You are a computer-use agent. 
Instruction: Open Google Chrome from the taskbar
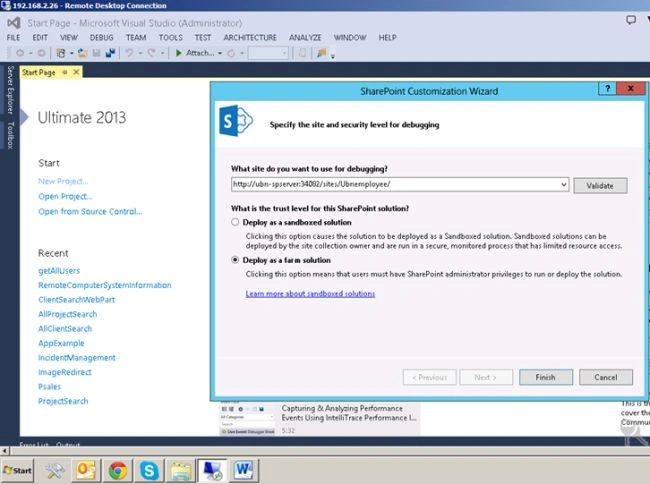click(x=118, y=470)
